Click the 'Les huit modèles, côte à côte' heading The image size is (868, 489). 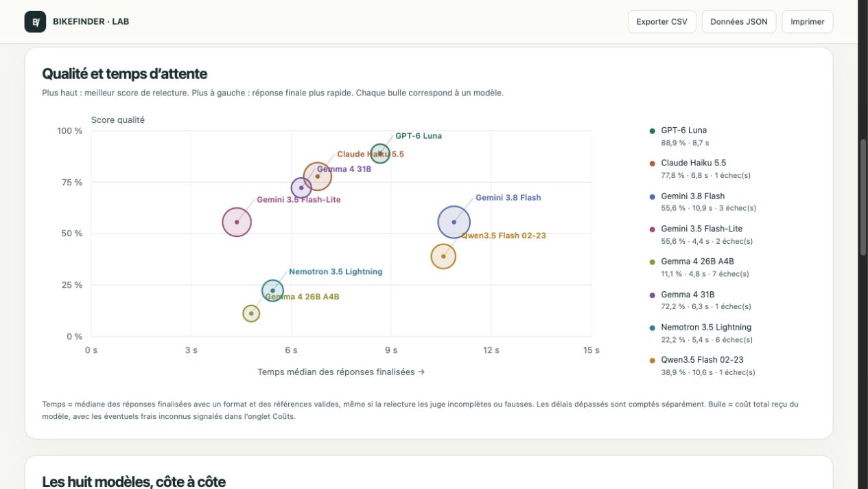click(x=133, y=481)
